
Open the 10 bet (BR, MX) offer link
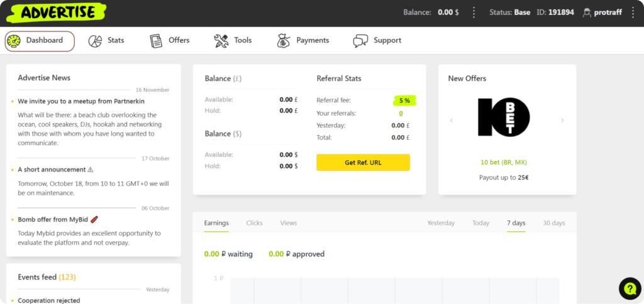504,162
